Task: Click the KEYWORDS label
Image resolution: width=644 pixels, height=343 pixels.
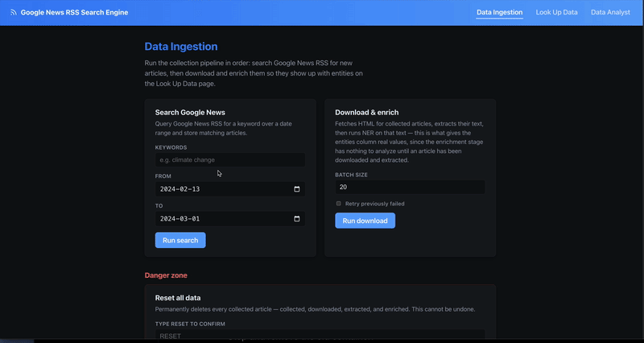Action: click(x=171, y=147)
